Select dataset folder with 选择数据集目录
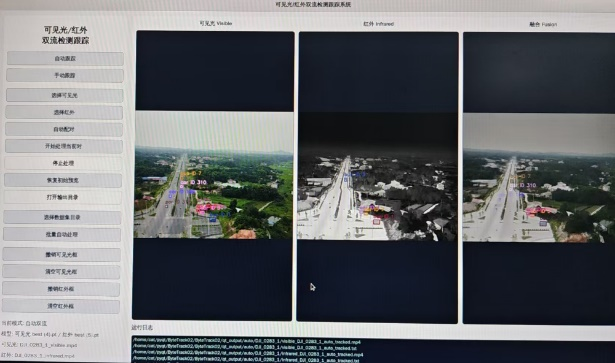615x363 pixels. tap(62, 217)
